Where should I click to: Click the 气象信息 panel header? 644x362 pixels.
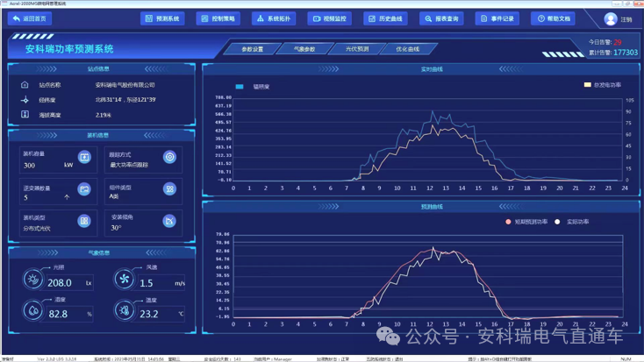(101, 252)
